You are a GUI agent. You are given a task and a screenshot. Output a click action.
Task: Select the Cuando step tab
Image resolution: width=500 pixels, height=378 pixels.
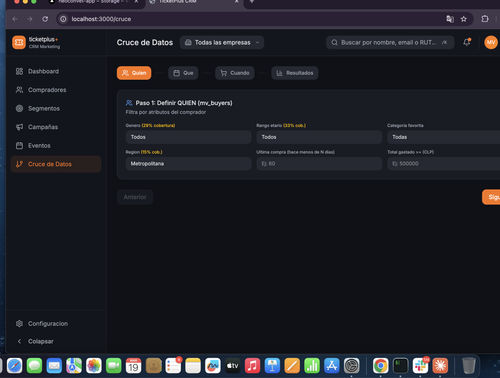pyautogui.click(x=235, y=73)
